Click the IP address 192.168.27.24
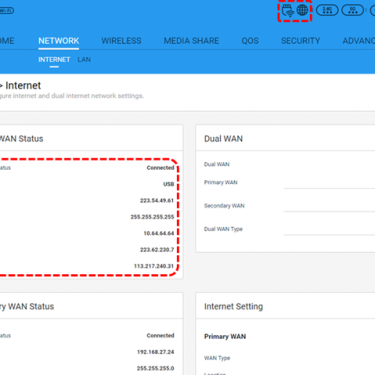The height and width of the screenshot is (375, 375). [156, 352]
